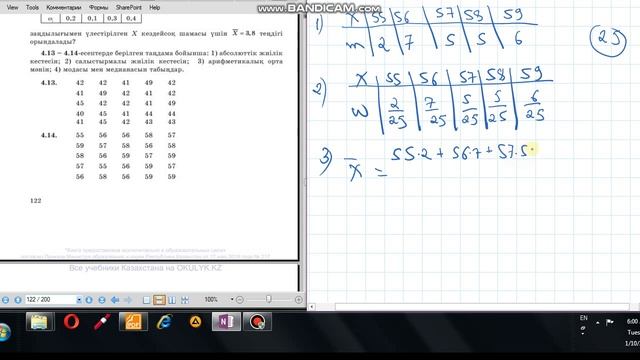The width and height of the screenshot is (640, 360).
Task: Click the table cell 0,2 at the PDF top
Action: (71, 18)
